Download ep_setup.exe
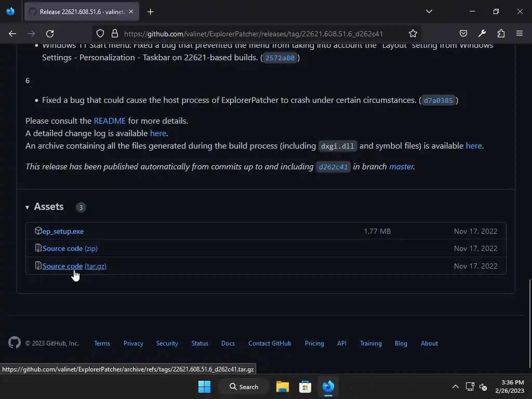 [63, 231]
